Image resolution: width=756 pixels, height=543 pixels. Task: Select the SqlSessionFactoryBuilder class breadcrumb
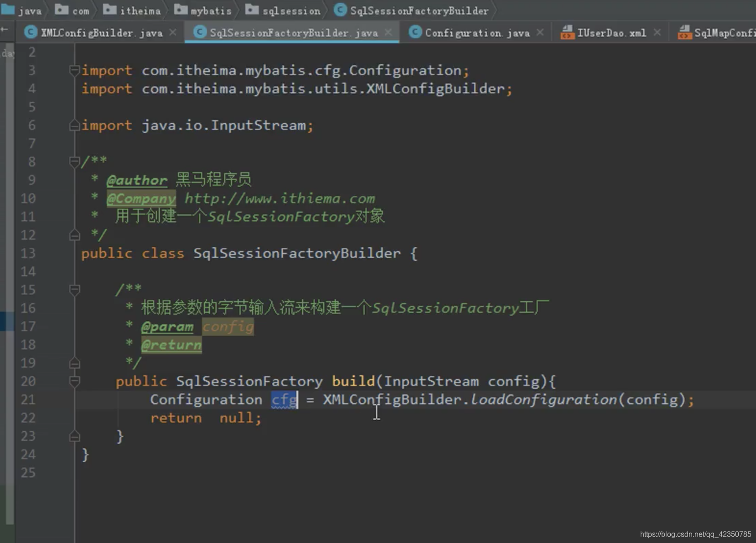click(x=411, y=10)
